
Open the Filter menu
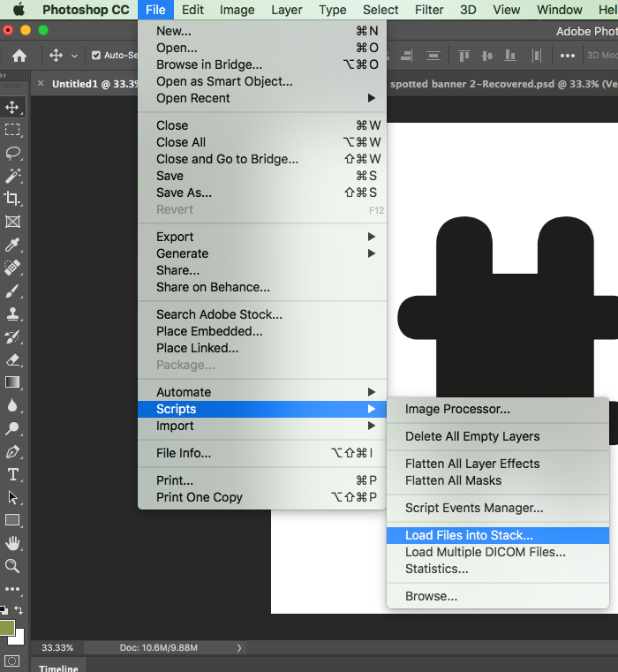429,10
